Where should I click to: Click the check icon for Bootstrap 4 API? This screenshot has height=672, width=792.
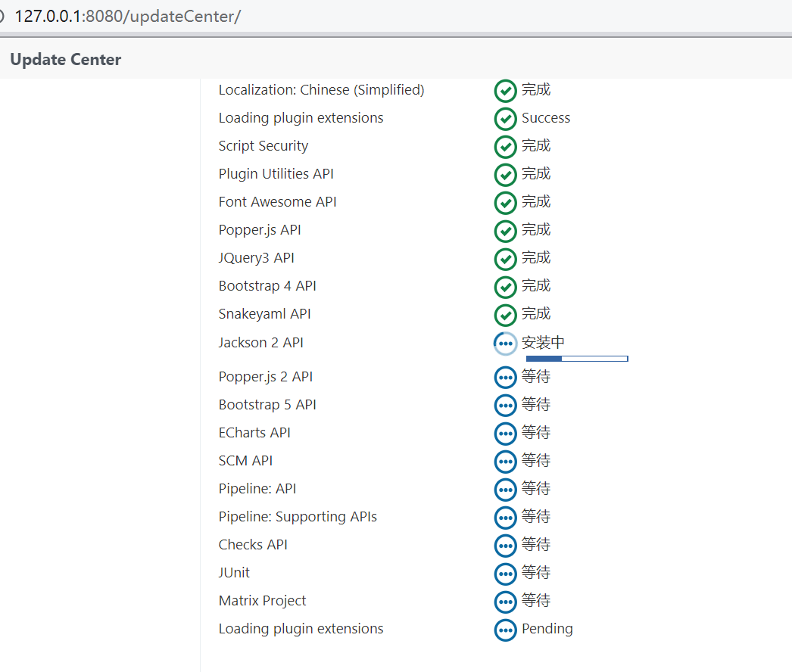(505, 287)
